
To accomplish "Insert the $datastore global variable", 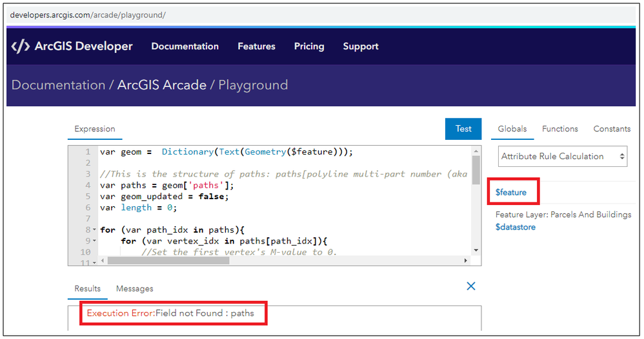I will click(x=516, y=227).
